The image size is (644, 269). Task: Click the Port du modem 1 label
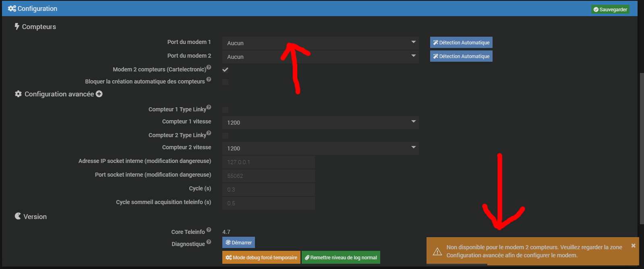(189, 42)
